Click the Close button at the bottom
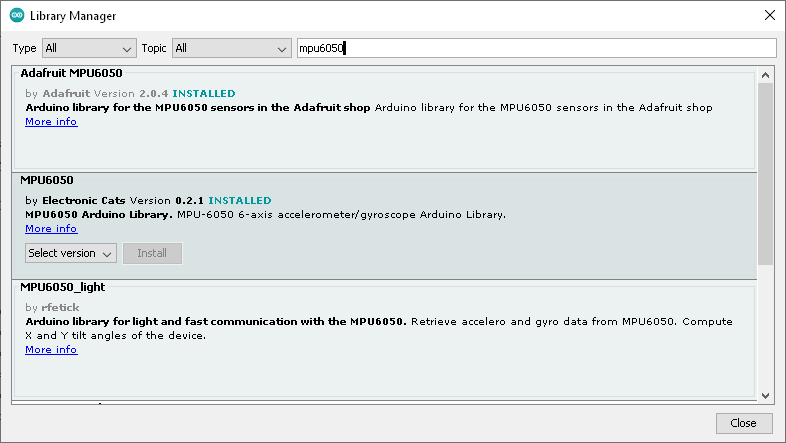Image resolution: width=786 pixels, height=443 pixels. point(744,423)
